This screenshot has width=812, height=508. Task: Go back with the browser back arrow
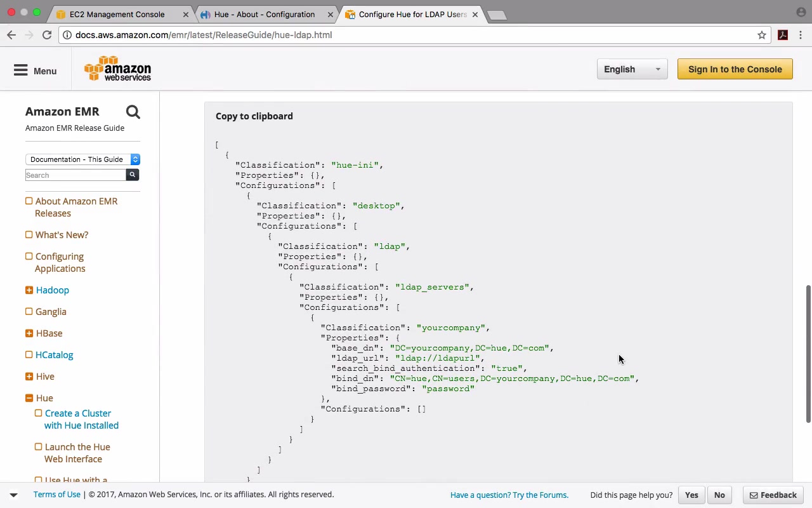11,35
